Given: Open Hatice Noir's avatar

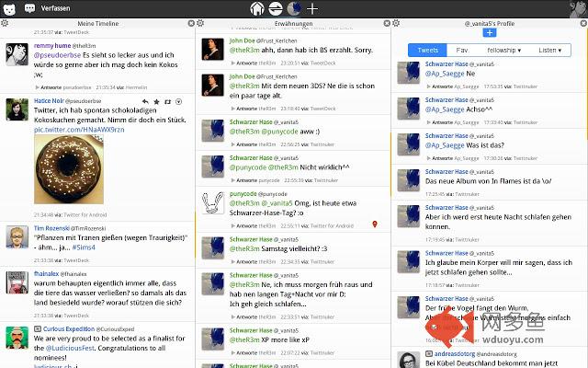Looking at the screenshot, I should point(17,109).
